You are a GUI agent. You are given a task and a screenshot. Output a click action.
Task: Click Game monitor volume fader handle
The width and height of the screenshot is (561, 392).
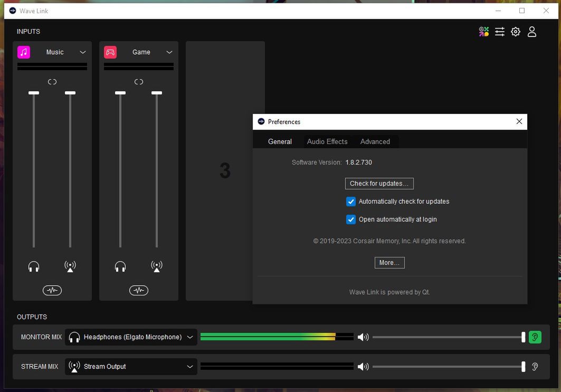120,93
